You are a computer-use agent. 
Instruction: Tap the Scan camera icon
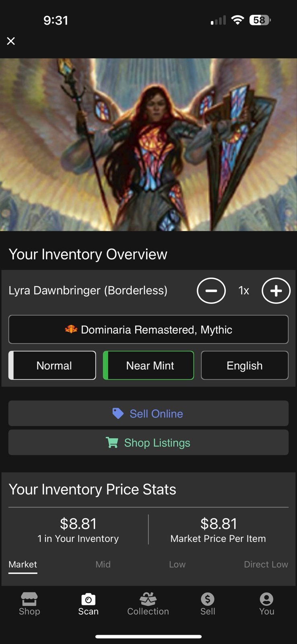pos(89,599)
